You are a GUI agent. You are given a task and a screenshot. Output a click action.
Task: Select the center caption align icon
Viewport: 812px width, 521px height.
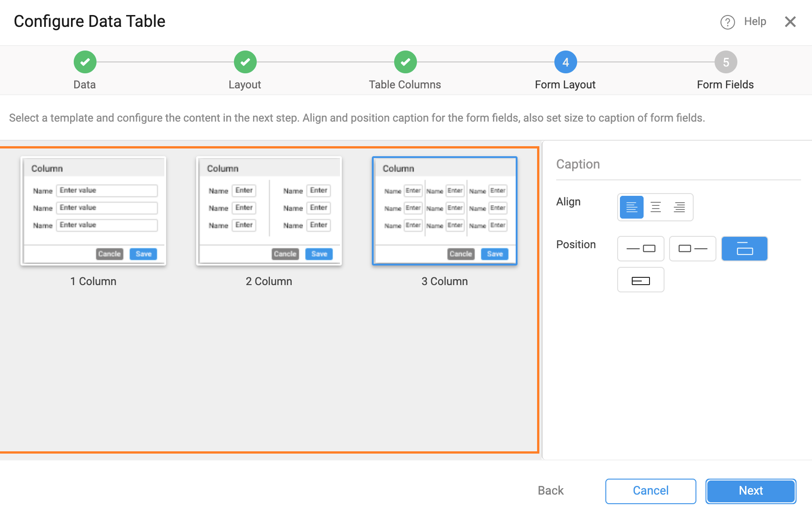pos(655,207)
